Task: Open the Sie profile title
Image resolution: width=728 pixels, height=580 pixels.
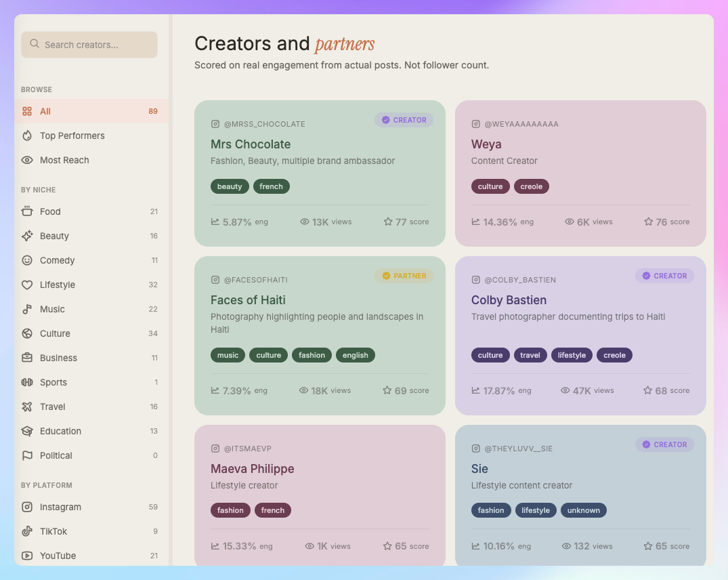Action: point(479,469)
